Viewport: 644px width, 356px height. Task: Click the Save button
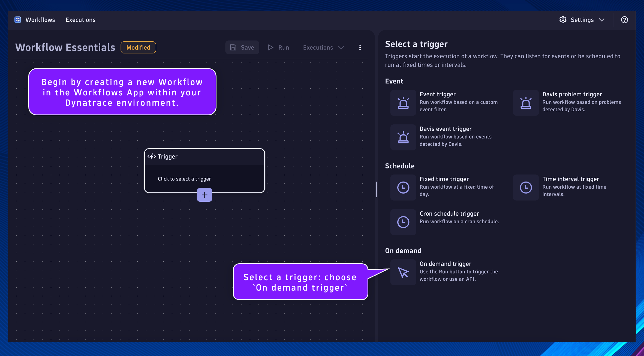click(242, 47)
